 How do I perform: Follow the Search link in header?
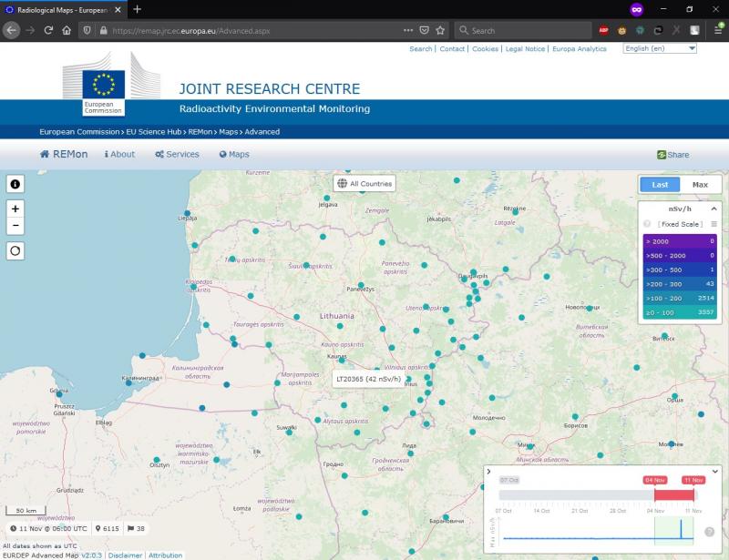click(421, 49)
